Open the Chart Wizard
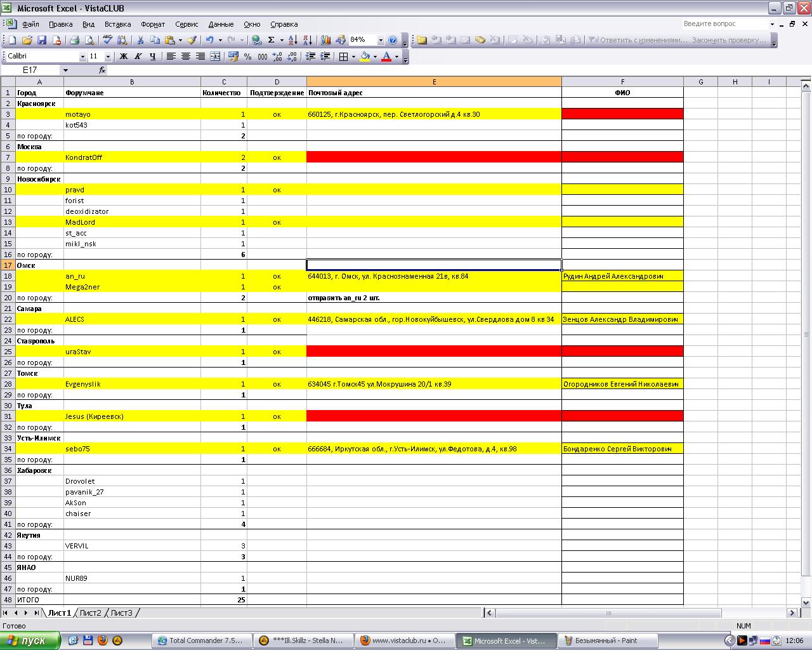Viewport: 812px width, 650px height. point(326,40)
